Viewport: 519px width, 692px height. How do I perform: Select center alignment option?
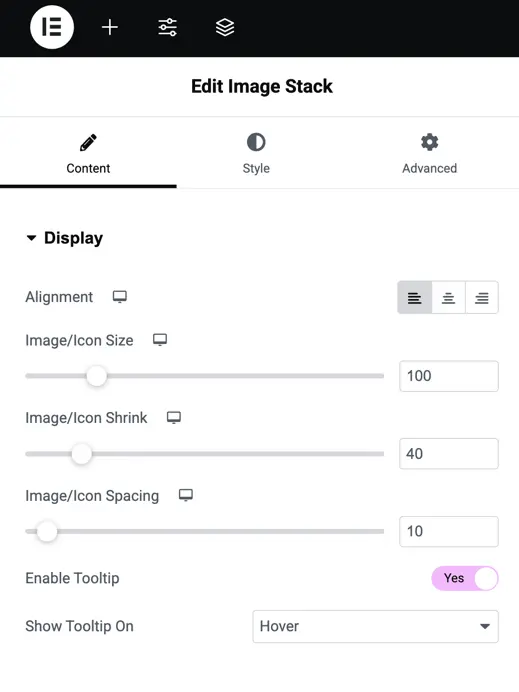(x=448, y=297)
